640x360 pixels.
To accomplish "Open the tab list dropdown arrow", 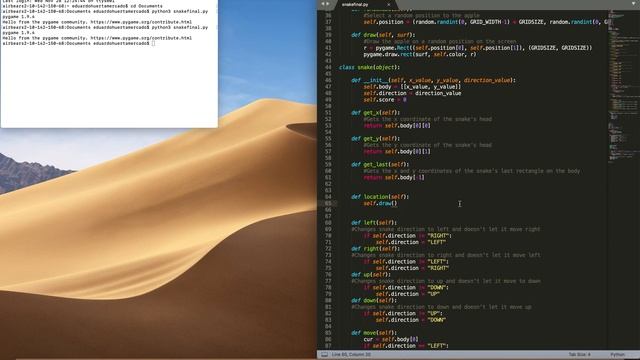I will 634,4.
